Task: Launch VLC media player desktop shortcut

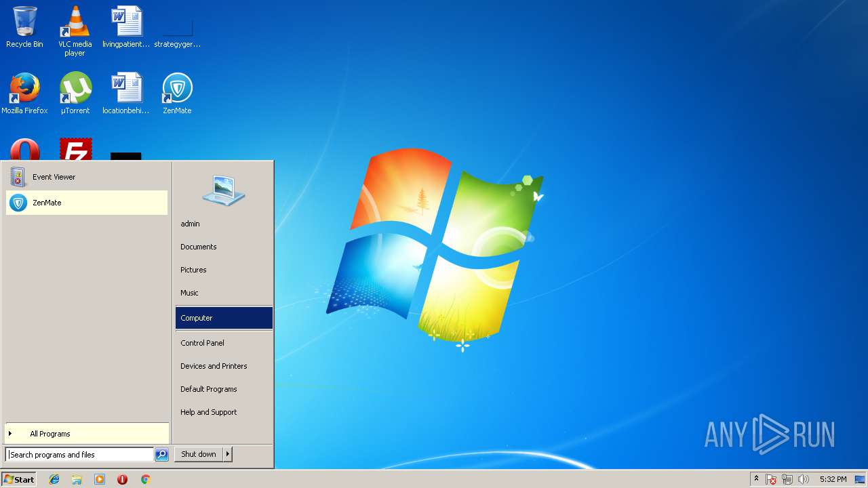Action: point(75,31)
